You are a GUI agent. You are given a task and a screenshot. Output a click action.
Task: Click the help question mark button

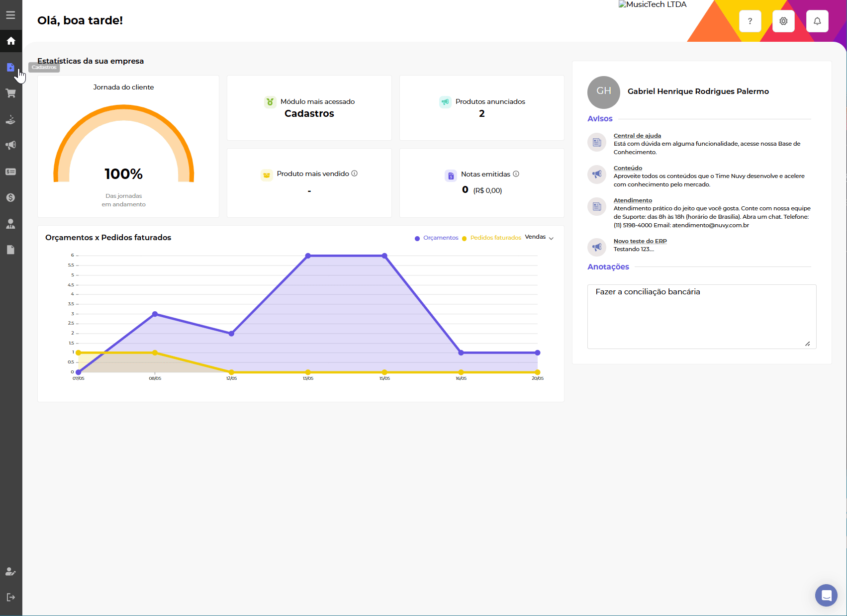pyautogui.click(x=750, y=21)
